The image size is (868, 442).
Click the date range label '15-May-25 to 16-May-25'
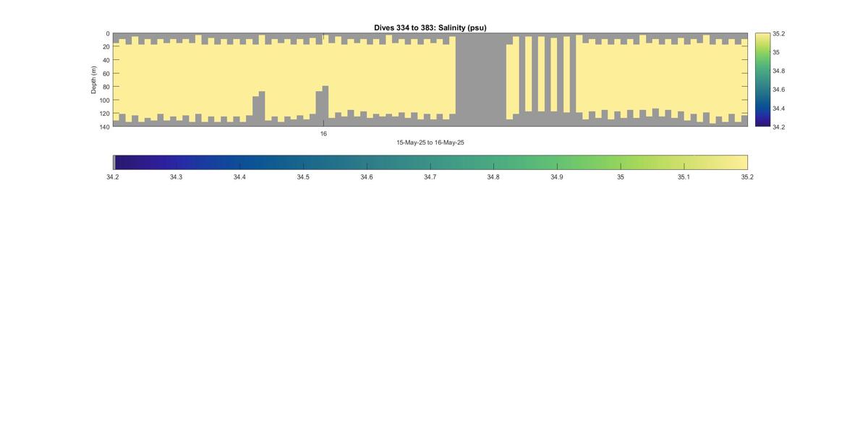click(430, 143)
